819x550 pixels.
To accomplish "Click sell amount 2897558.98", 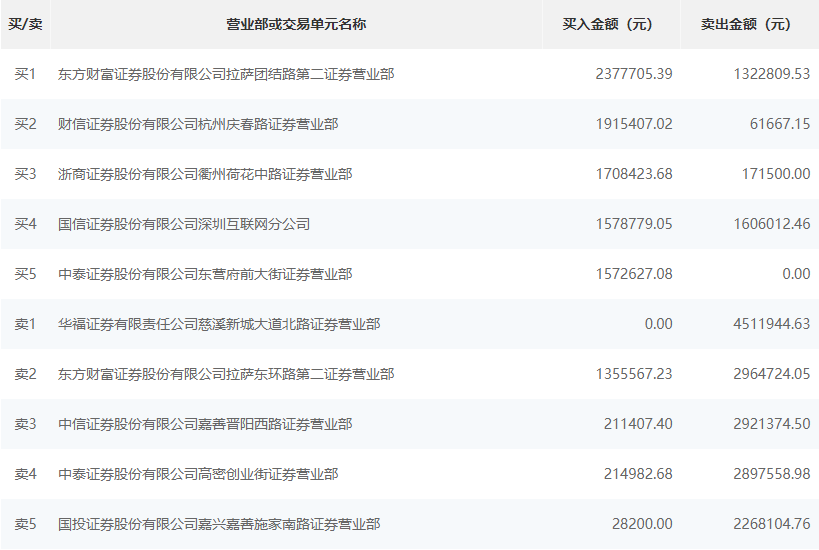I will (772, 474).
